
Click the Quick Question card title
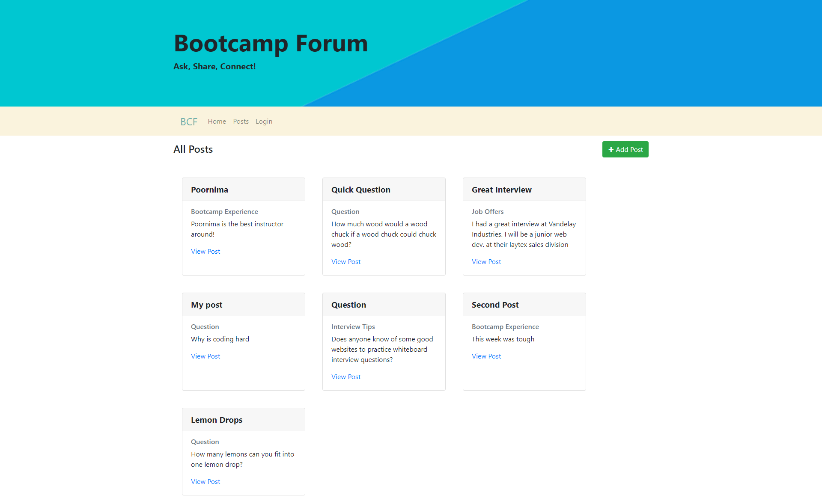click(x=361, y=190)
